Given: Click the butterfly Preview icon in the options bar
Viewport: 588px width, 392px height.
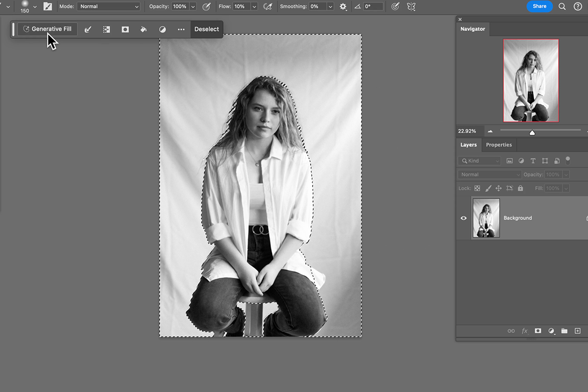Looking at the screenshot, I should coord(411,6).
